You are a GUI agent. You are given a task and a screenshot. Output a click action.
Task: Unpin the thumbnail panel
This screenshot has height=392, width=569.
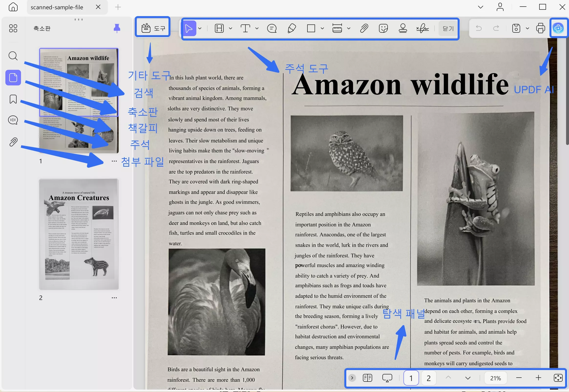coord(117,28)
